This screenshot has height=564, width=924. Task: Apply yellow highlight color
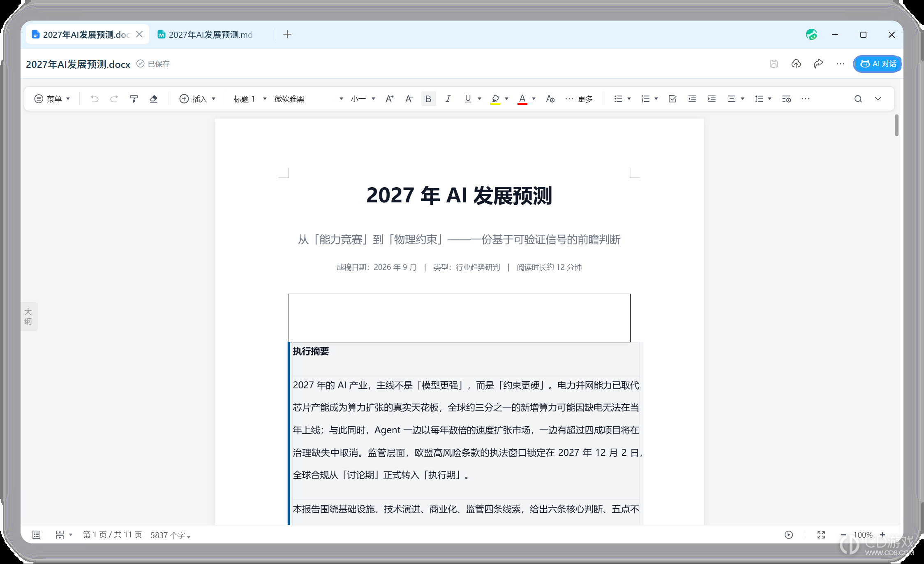coord(495,99)
